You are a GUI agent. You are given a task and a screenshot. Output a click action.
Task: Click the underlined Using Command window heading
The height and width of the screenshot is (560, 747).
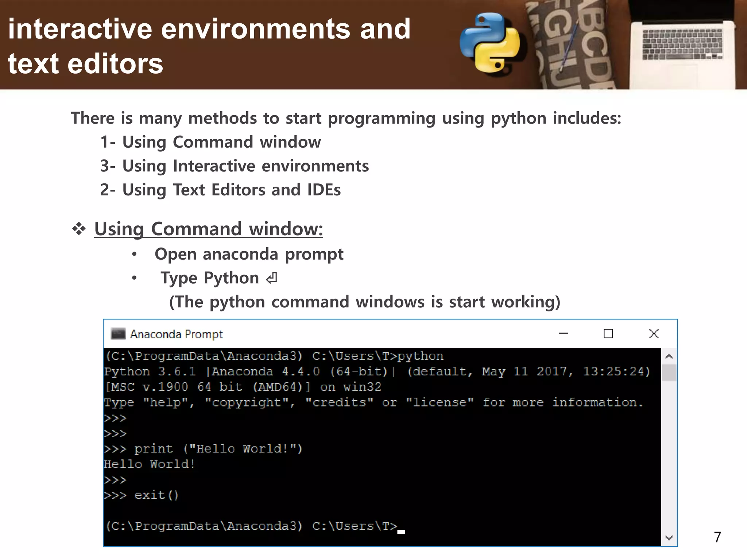click(x=208, y=229)
